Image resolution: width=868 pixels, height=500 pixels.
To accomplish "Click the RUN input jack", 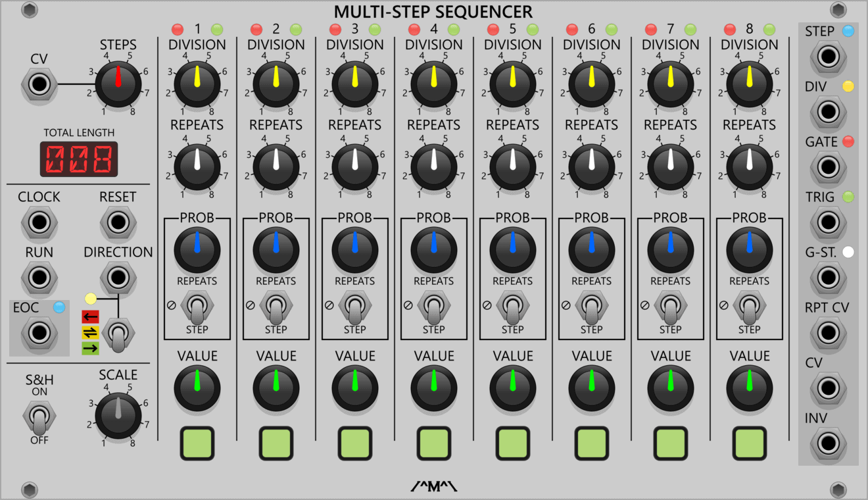I will click(39, 278).
